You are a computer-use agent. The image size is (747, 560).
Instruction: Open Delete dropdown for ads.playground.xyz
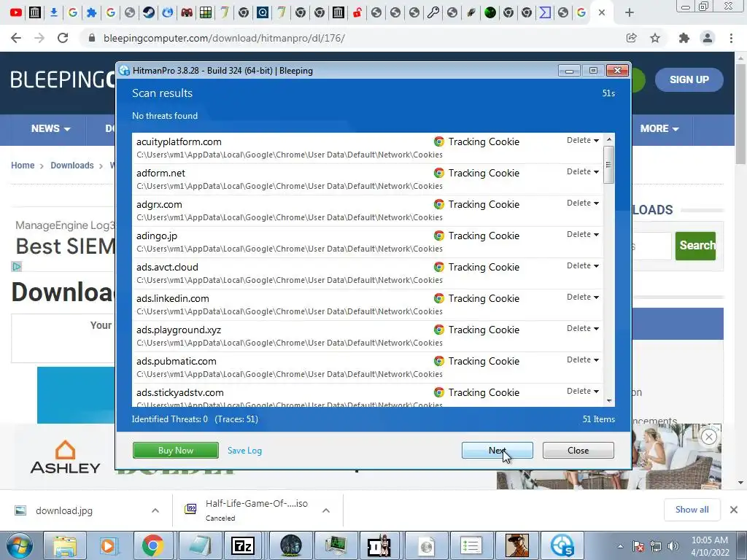[x=583, y=329]
